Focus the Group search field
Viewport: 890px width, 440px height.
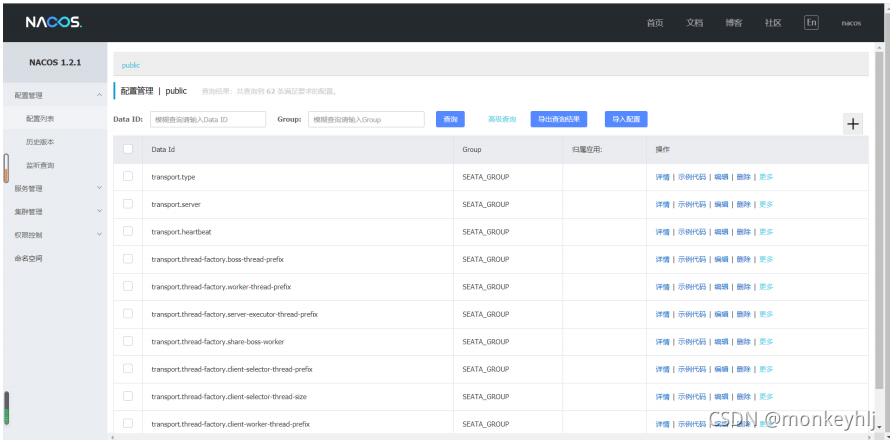click(366, 119)
